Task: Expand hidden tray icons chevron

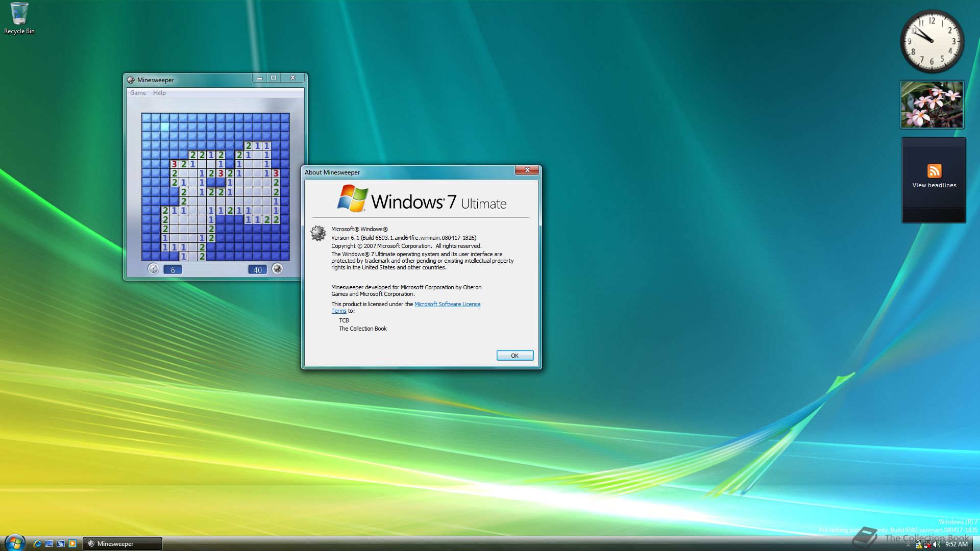Action: click(908, 545)
